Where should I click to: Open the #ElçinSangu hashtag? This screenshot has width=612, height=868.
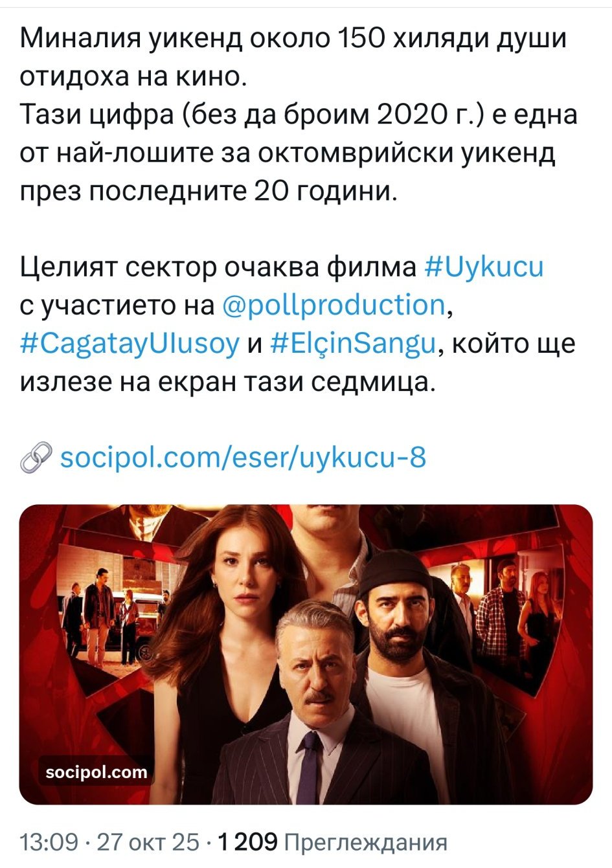click(x=353, y=343)
